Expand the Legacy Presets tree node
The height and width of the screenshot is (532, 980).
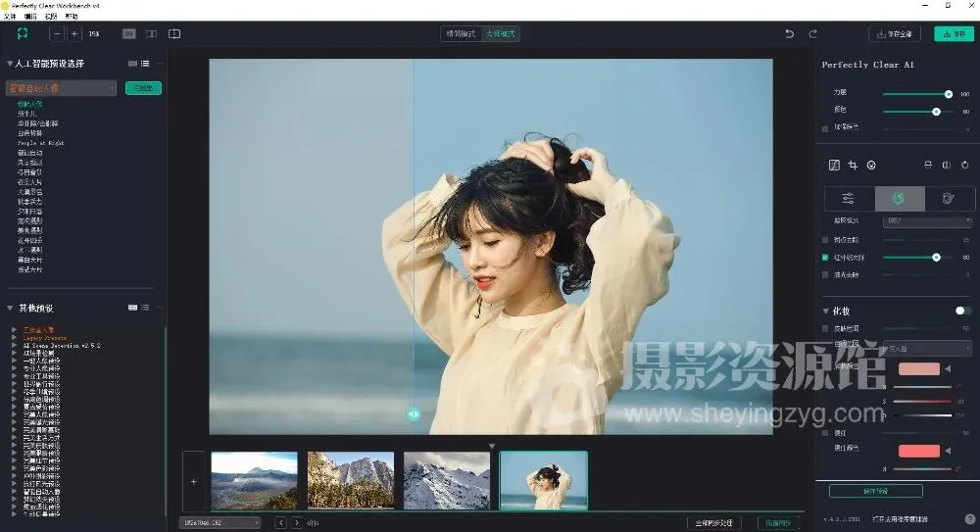(14, 338)
